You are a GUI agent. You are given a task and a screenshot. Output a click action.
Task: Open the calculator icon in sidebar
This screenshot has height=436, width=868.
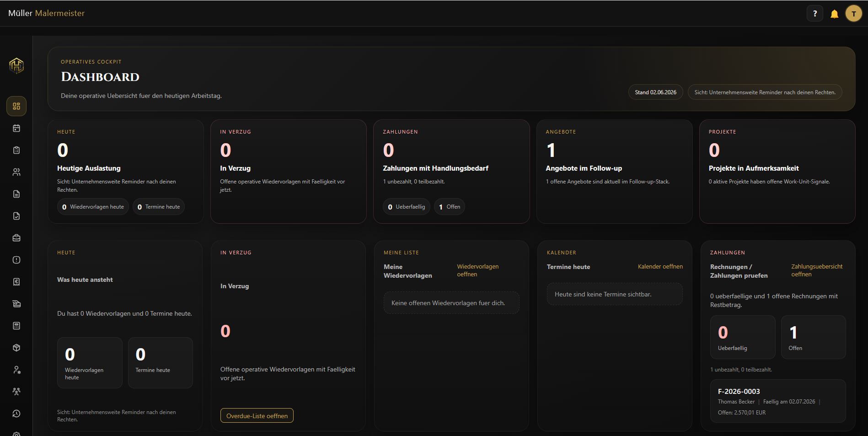[x=16, y=326]
